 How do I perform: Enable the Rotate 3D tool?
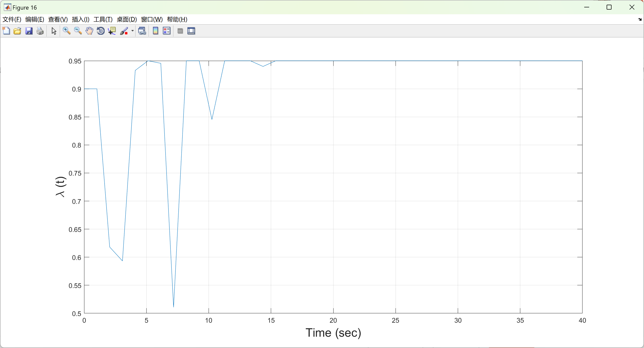click(101, 31)
